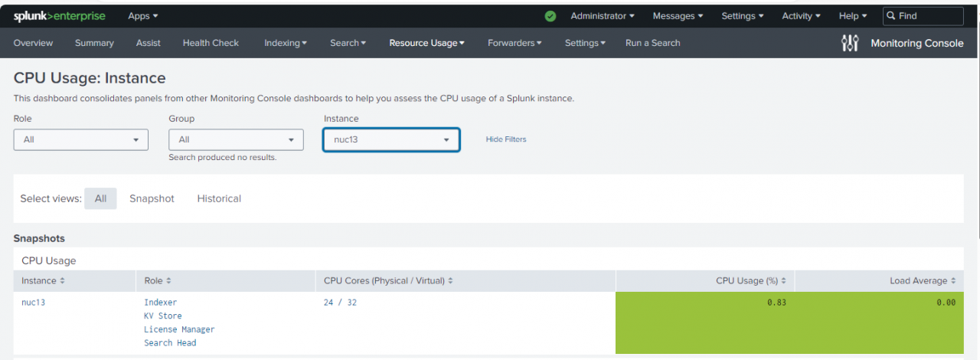Open the Monitoring Console Settings menu
The width and height of the screenshot is (980, 360).
586,43
